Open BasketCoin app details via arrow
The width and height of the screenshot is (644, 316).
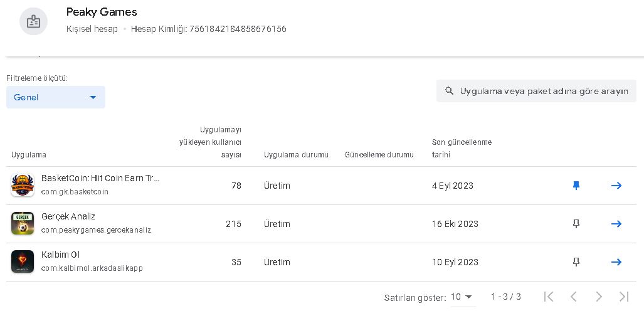coord(616,186)
